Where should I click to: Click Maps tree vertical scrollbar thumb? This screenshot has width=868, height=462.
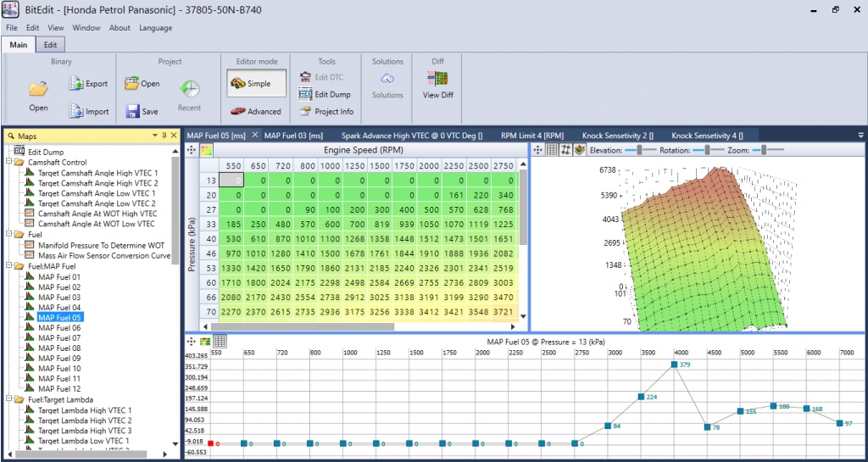coord(175,210)
